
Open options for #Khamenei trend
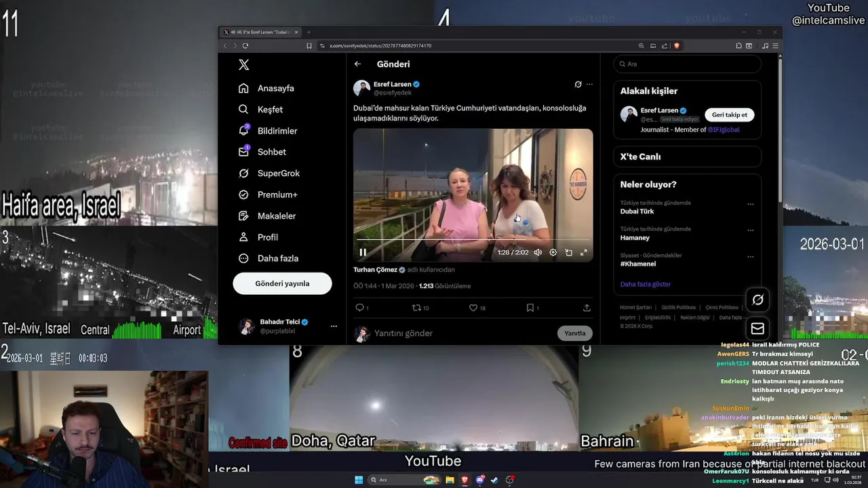pos(750,257)
